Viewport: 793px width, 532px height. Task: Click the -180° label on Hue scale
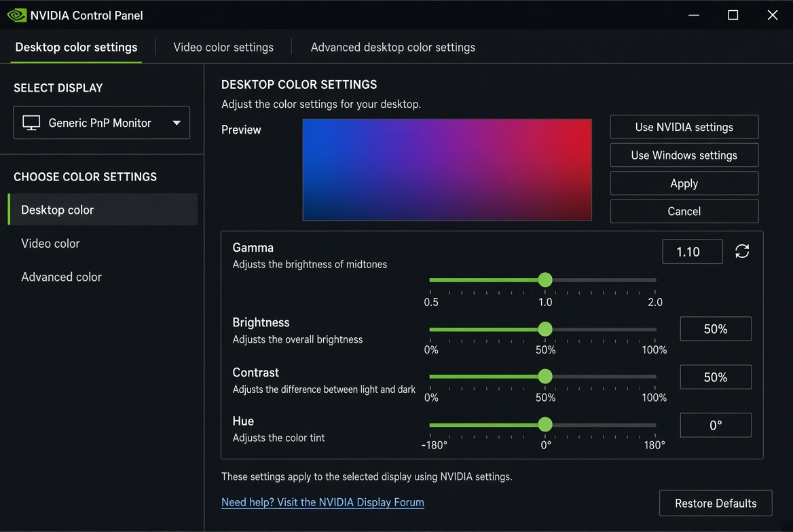point(435,445)
